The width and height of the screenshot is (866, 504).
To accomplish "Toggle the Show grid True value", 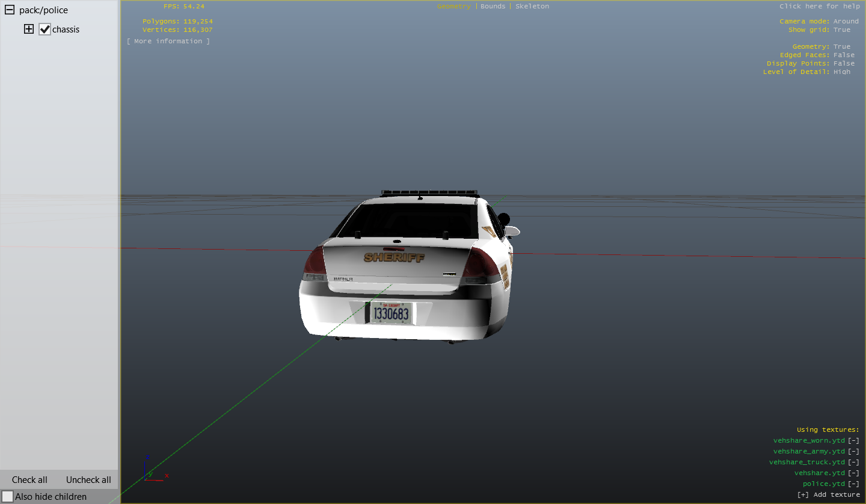I will click(841, 29).
